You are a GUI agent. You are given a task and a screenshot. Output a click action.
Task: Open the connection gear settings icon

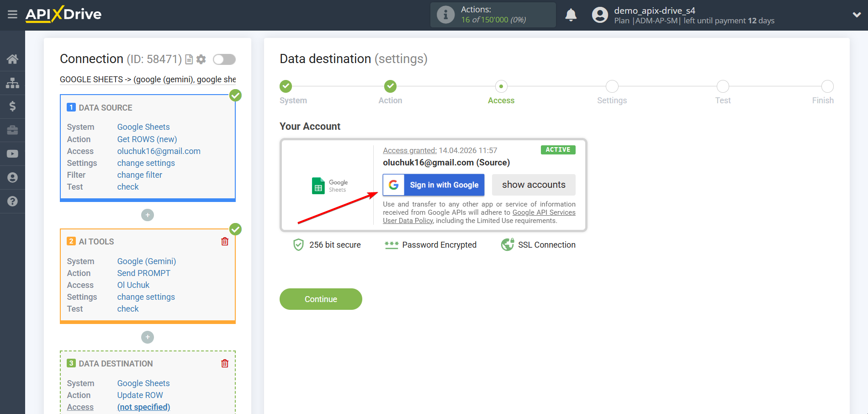201,59
